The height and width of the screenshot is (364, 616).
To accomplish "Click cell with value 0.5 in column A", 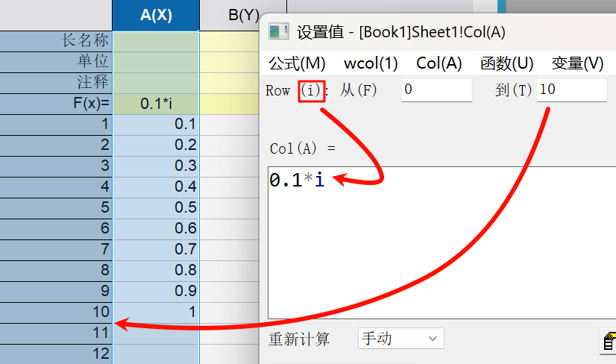I will click(x=156, y=208).
